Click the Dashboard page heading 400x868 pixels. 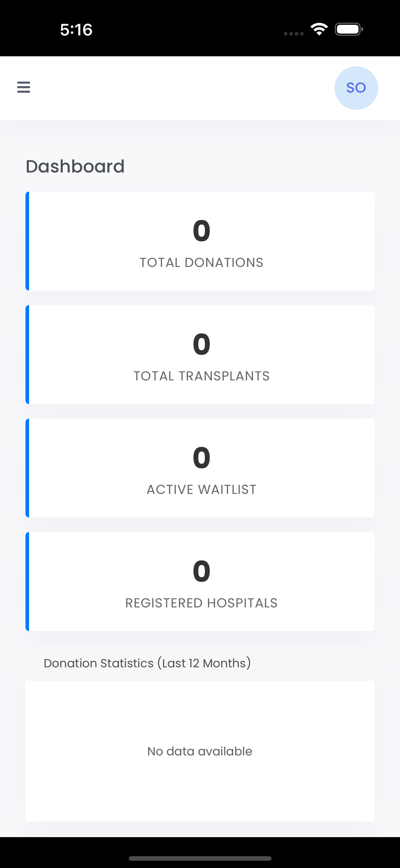click(75, 166)
